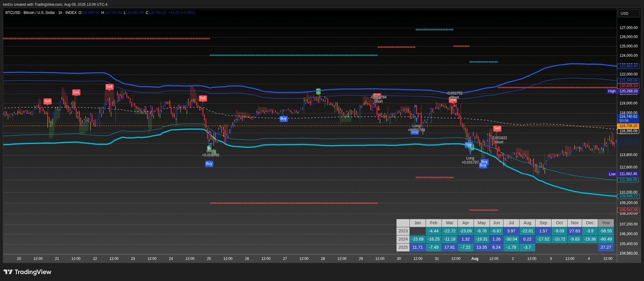644x281 pixels.
Task: Click the Sell signal label on July 22
Action: coord(109,87)
